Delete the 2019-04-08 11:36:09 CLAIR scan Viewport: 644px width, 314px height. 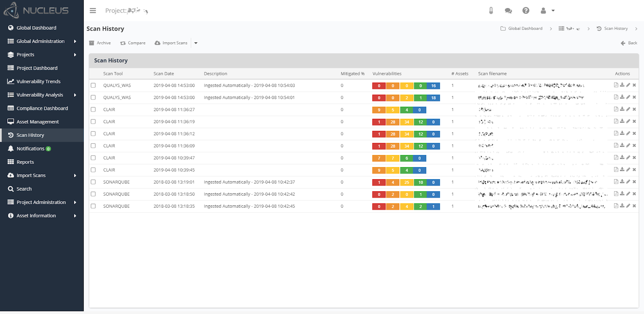pyautogui.click(x=634, y=145)
